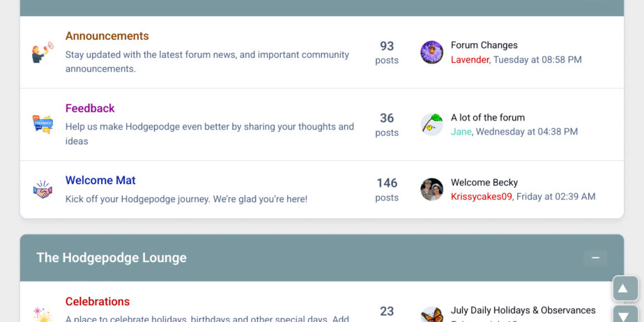Open The Hodgepodge Lounge category title
This screenshot has width=644, height=322.
(x=112, y=258)
